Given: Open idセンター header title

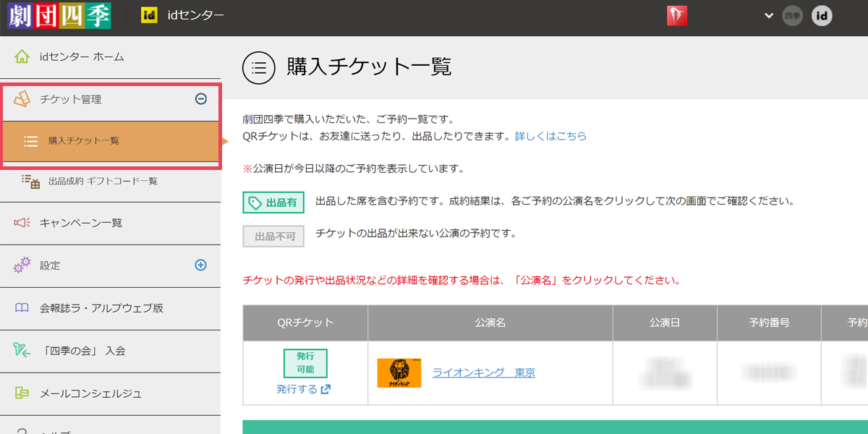Looking at the screenshot, I should tap(195, 15).
